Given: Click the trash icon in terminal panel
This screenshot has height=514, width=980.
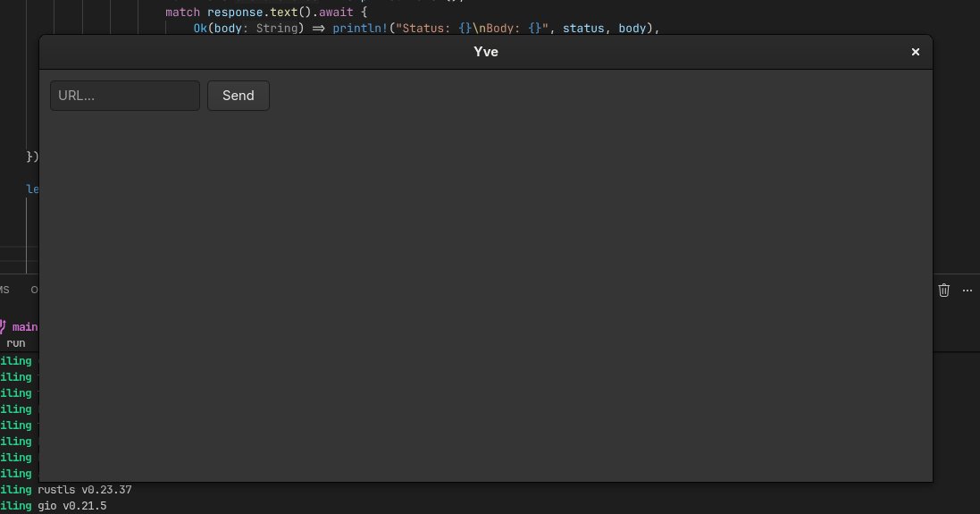Looking at the screenshot, I should (943, 291).
